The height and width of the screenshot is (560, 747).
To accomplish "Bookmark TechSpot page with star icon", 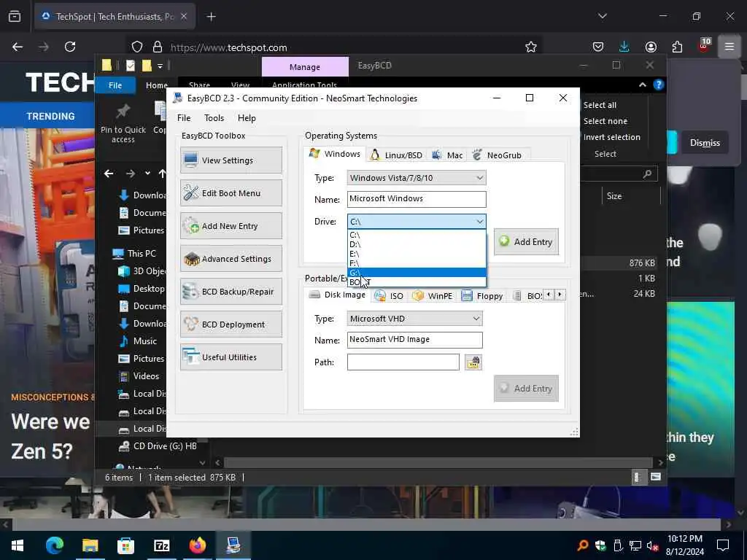I will click(x=531, y=47).
